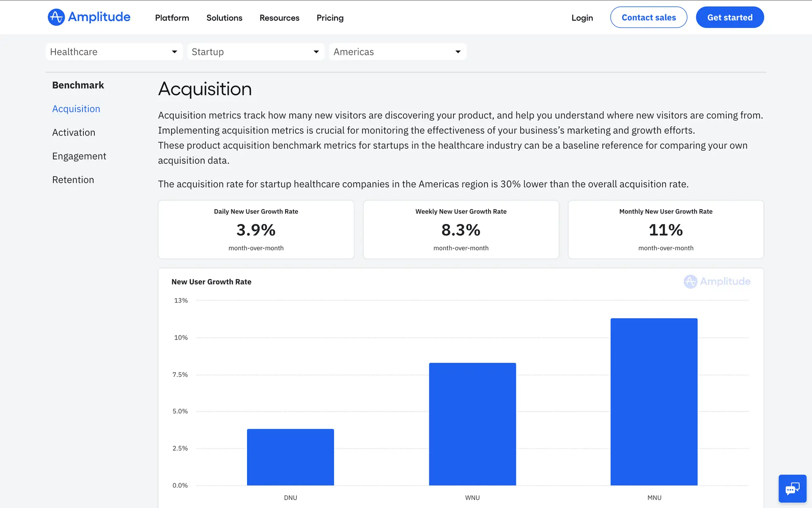This screenshot has width=812, height=508.
Task: Expand the Healthcare industry dropdown
Action: pyautogui.click(x=114, y=52)
